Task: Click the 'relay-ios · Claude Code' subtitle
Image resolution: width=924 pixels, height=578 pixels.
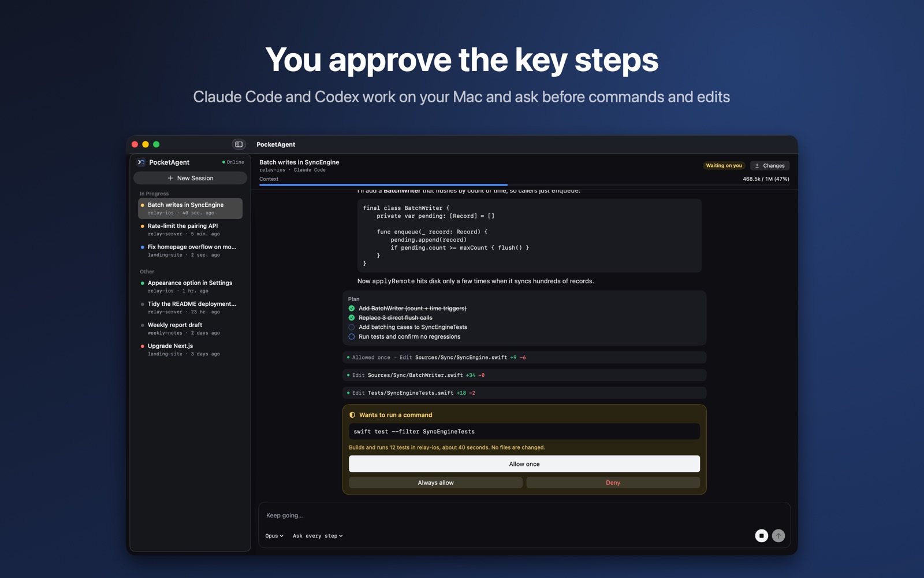Action: click(293, 170)
